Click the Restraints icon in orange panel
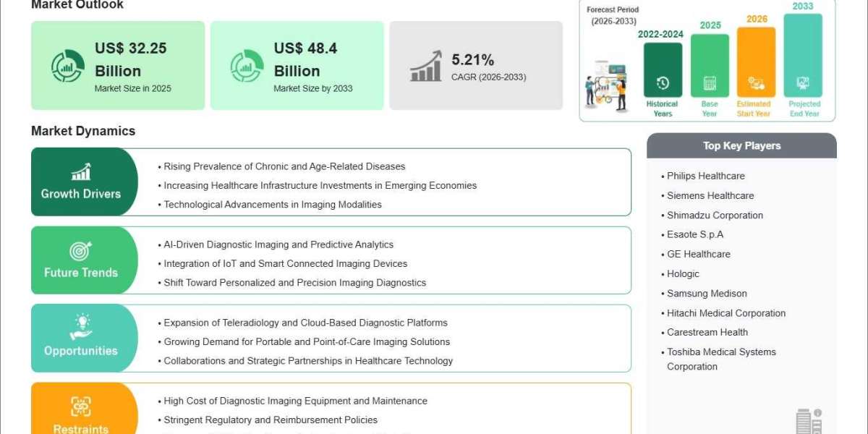Image resolution: width=868 pixels, height=434 pixels. (x=81, y=406)
